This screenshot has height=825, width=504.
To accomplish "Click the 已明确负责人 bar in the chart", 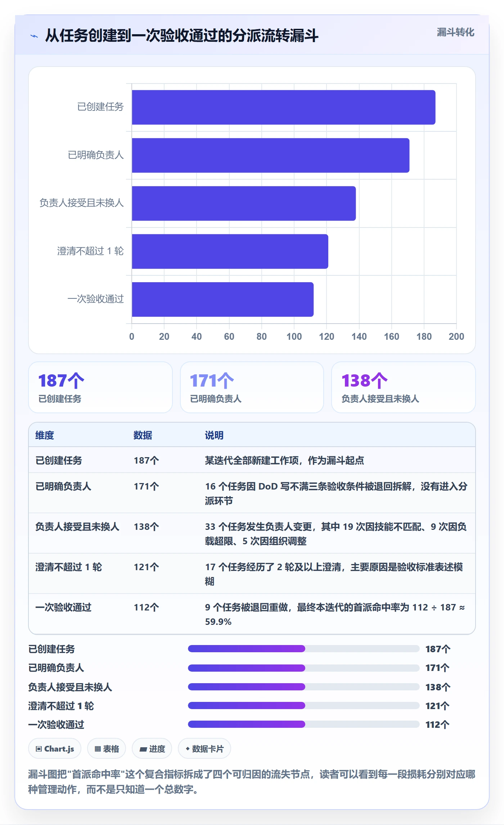I will (271, 155).
